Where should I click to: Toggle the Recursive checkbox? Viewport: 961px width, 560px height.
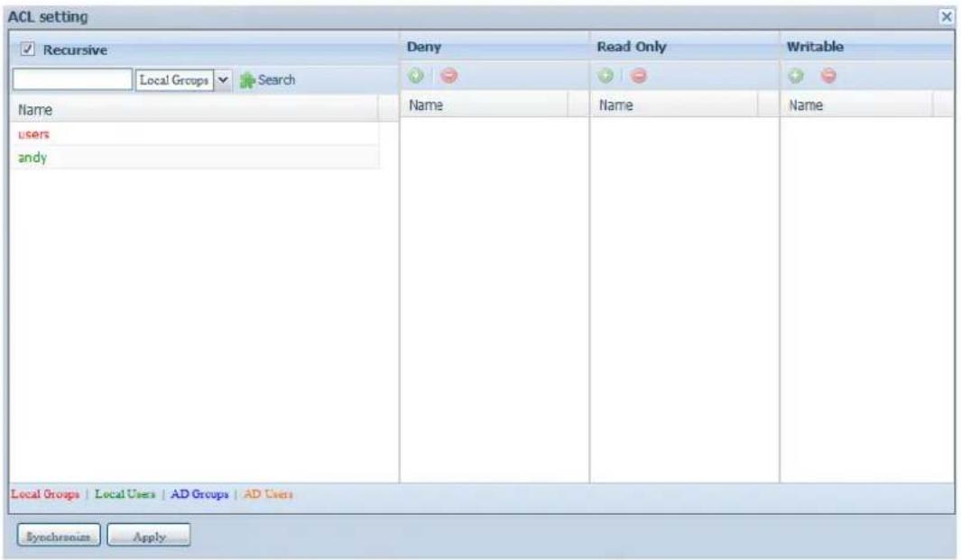26,49
